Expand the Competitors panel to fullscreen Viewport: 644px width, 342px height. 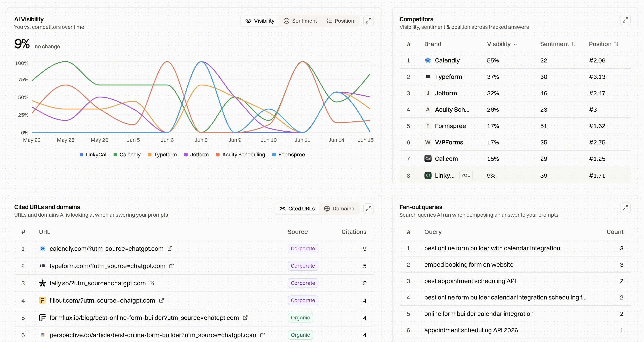point(625,20)
